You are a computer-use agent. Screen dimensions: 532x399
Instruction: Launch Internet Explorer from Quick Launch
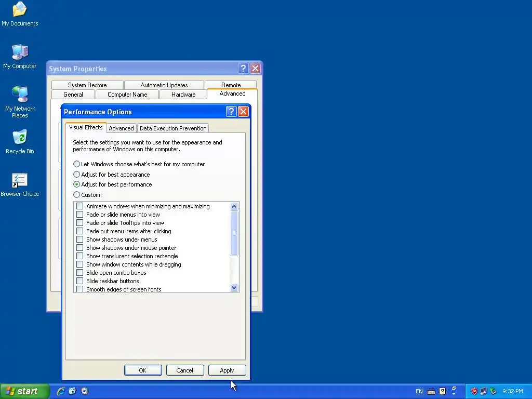pos(61,391)
